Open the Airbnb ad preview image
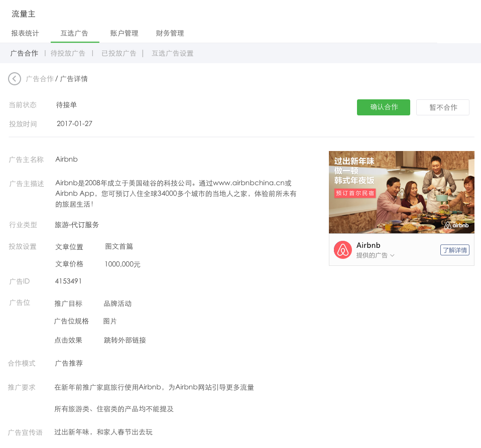 (x=402, y=192)
